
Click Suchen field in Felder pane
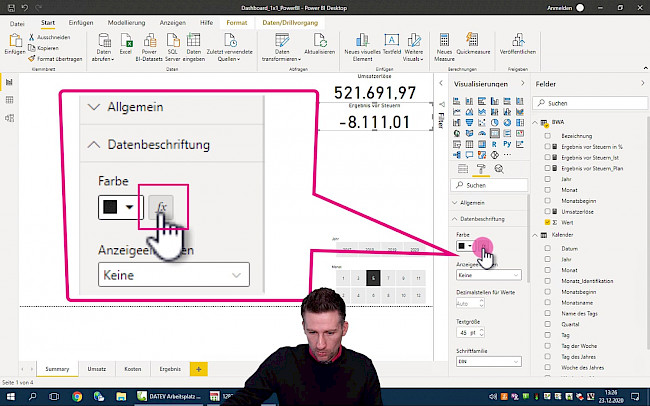click(590, 103)
